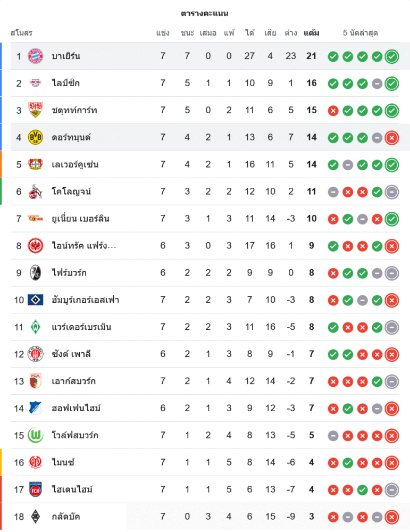
Task: Open the กลัดบัค team link
Action: pyautogui.click(x=66, y=517)
